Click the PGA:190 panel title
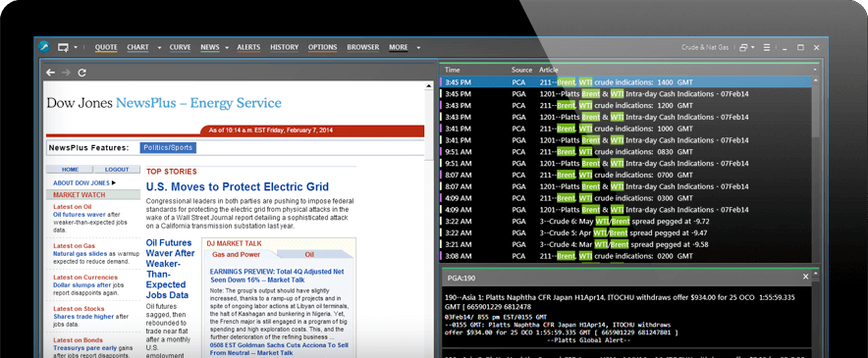This screenshot has width=868, height=358. [x=461, y=278]
